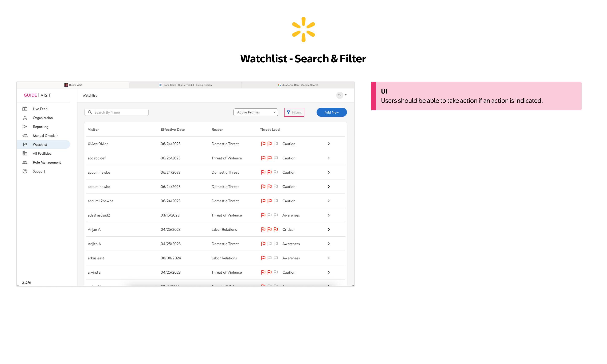This screenshot has width=607, height=364.
Task: Expand the abcabc def row chevron
Action: tap(329, 158)
